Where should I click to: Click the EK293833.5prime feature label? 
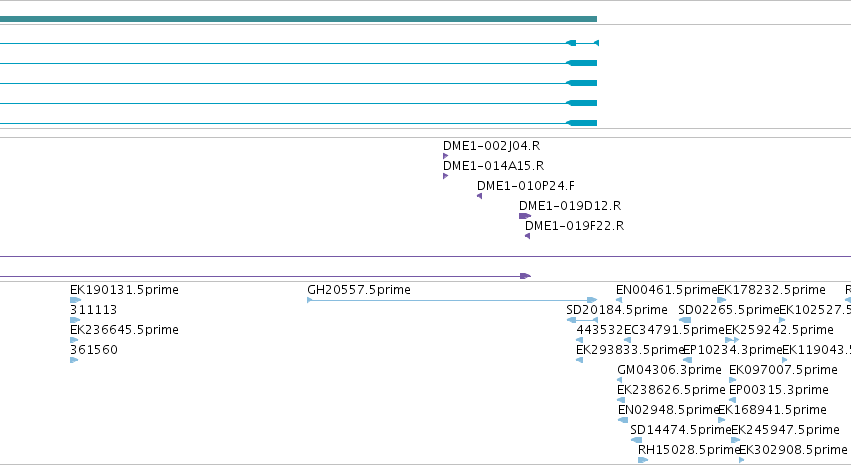click(630, 350)
